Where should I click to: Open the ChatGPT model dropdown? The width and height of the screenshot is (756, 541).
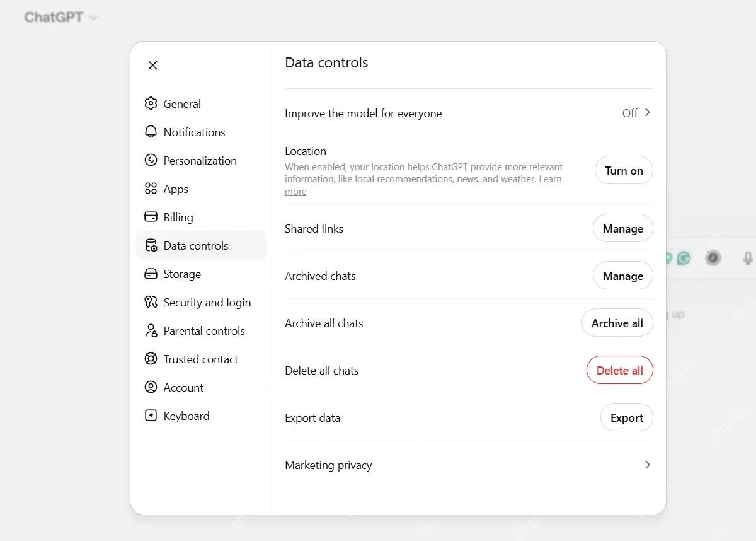click(60, 18)
